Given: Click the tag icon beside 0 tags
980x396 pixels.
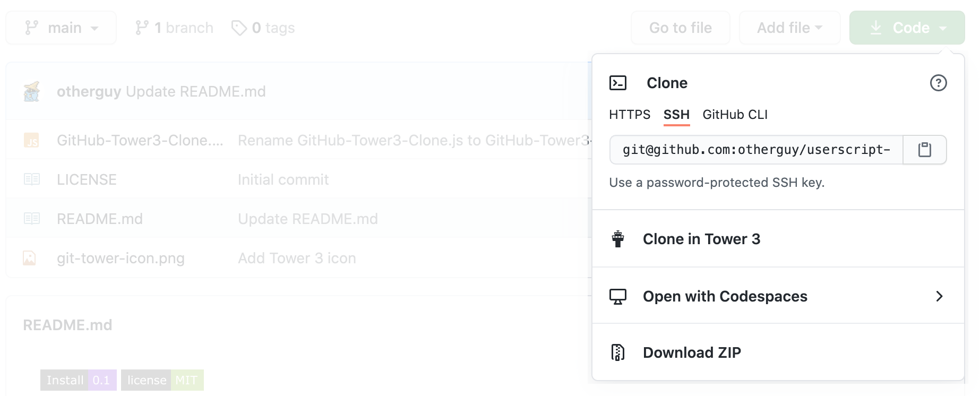Looking at the screenshot, I should pyautogui.click(x=239, y=28).
